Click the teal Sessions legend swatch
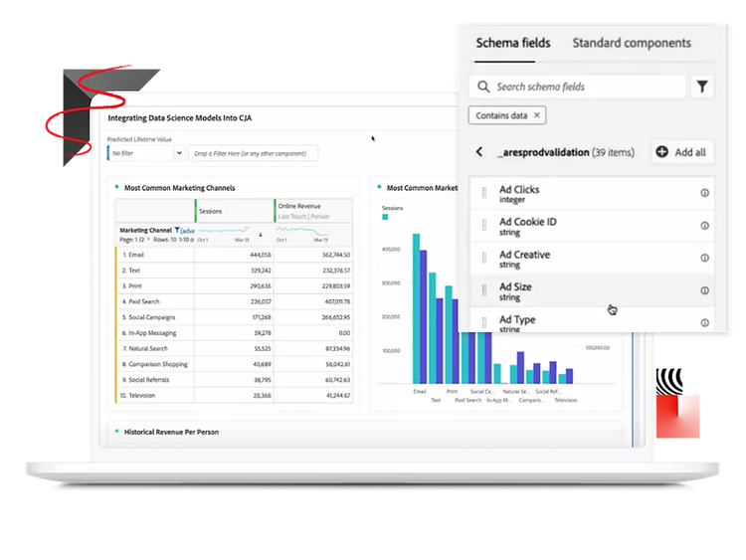Viewport: 746px width, 560px height. click(386, 216)
